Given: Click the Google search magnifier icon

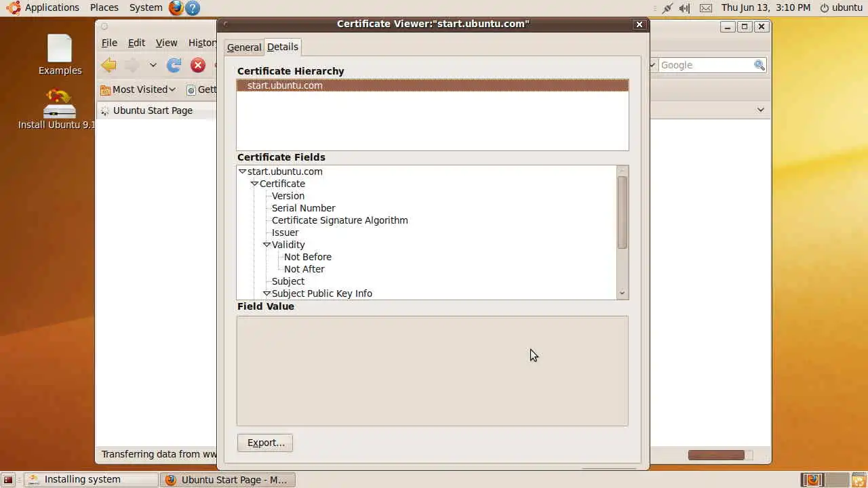Looking at the screenshot, I should (x=759, y=65).
